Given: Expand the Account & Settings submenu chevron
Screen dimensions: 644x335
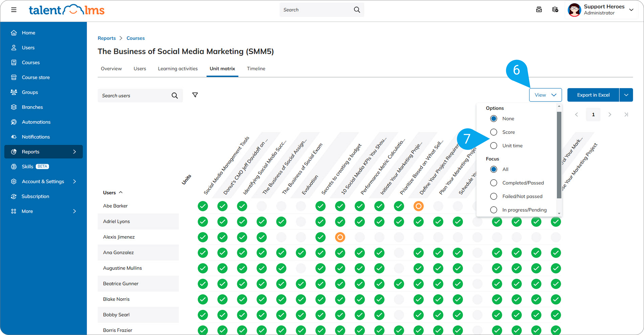Looking at the screenshot, I should tap(74, 181).
